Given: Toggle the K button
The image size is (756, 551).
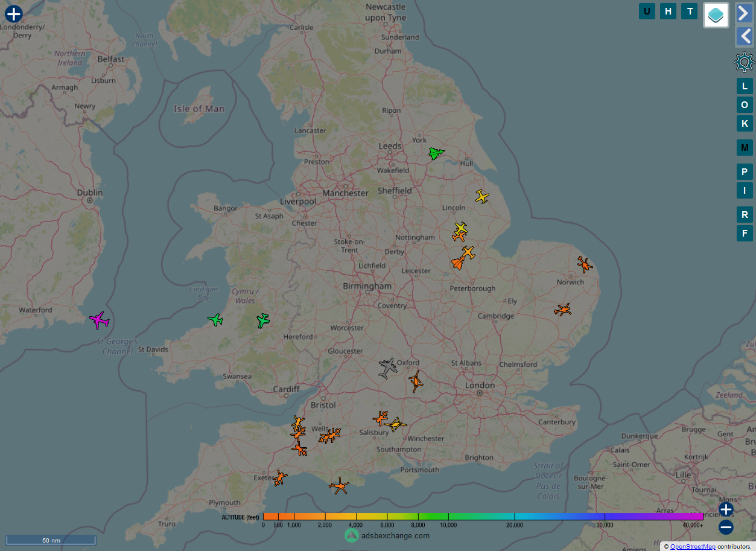Looking at the screenshot, I should tap(745, 123).
